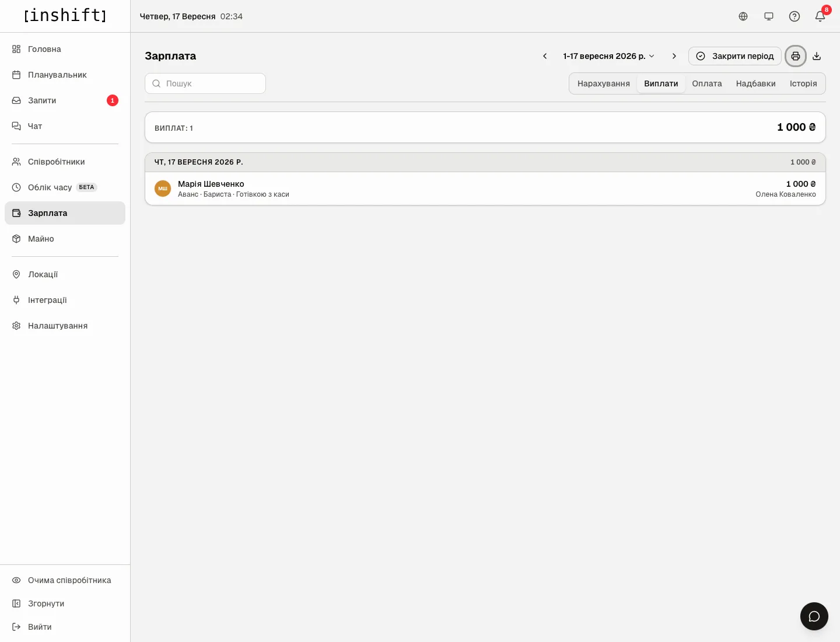
Task: Go to next period with right chevron
Action: point(674,56)
